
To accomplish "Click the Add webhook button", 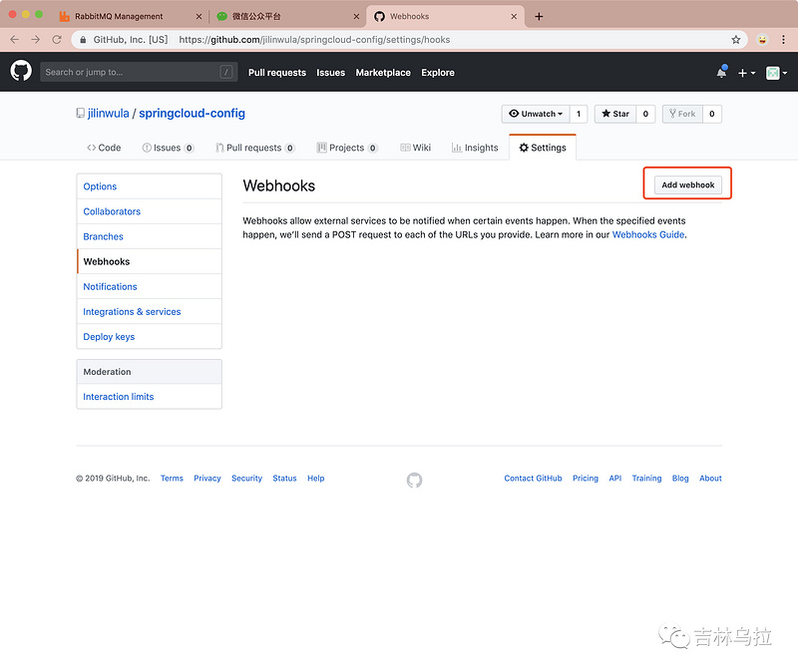I will 687,184.
